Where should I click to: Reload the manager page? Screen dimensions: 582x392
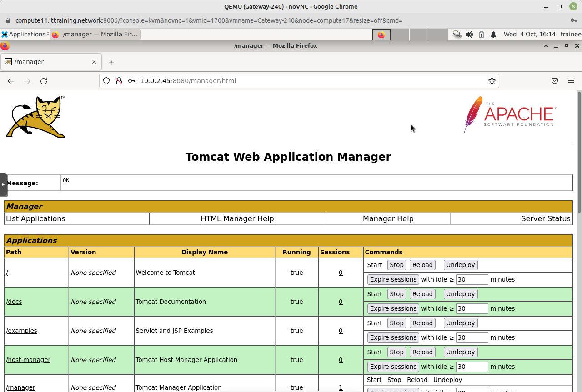click(x=44, y=81)
